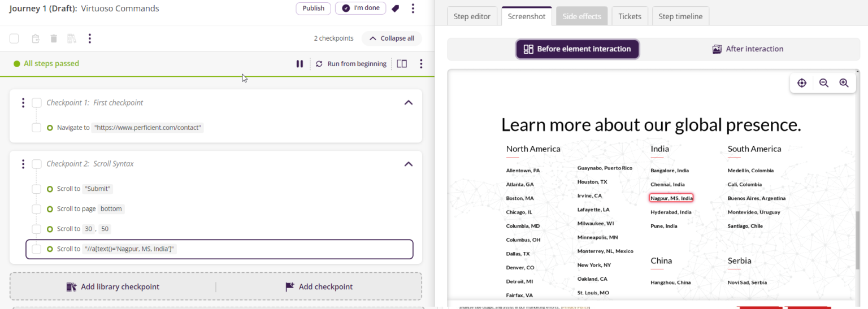Click the center target icon on screenshot
Viewport: 868px width, 309px height.
801,83
